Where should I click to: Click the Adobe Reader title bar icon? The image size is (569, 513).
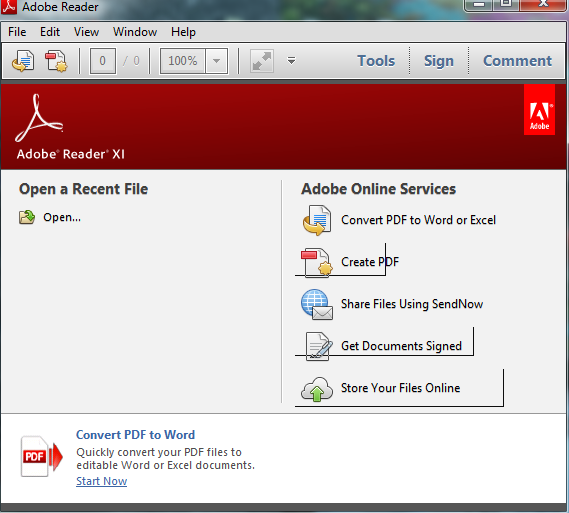click(x=9, y=7)
